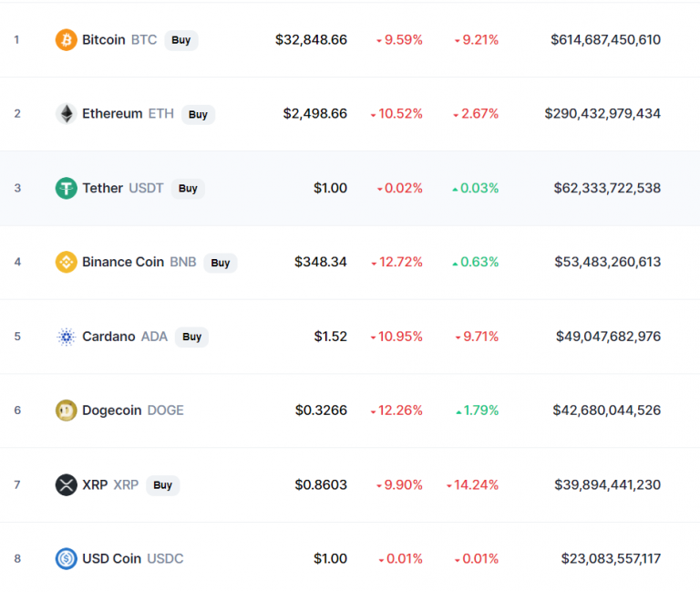Select the Binance Coin name link
This screenshot has width=700, height=592.
click(123, 262)
